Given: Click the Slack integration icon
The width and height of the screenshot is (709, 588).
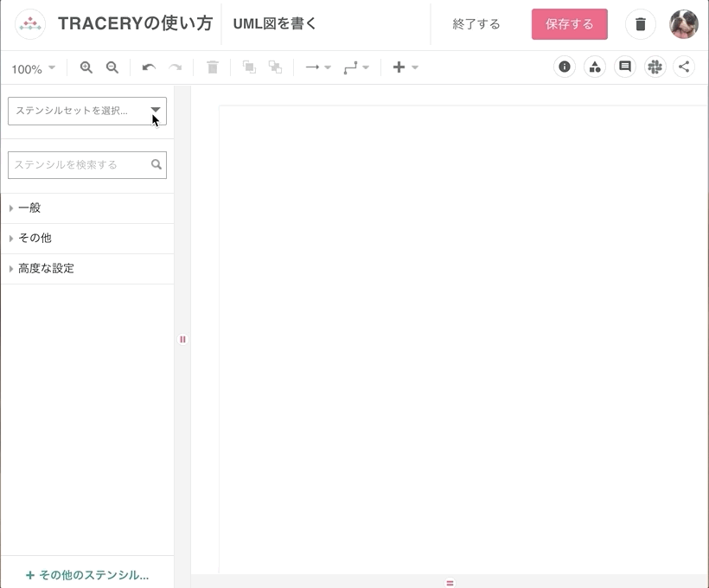Looking at the screenshot, I should pos(655,67).
